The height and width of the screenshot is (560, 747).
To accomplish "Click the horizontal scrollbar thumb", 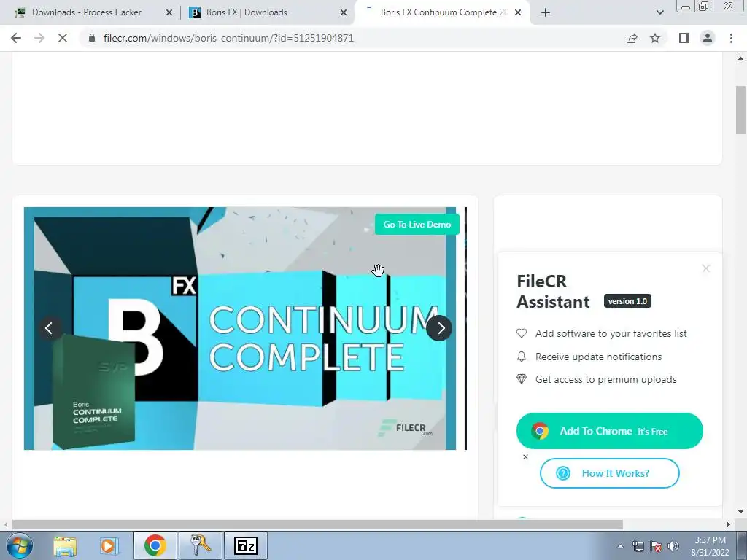I will (317, 525).
